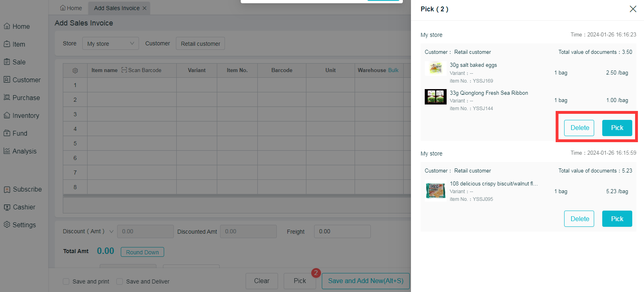Go to Analysis chart icon
644x292 pixels.
pyautogui.click(x=7, y=151)
